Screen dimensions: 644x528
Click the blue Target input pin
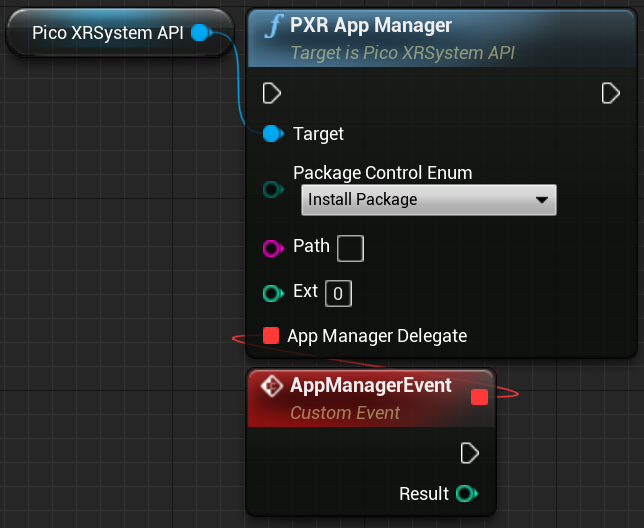tap(273, 134)
